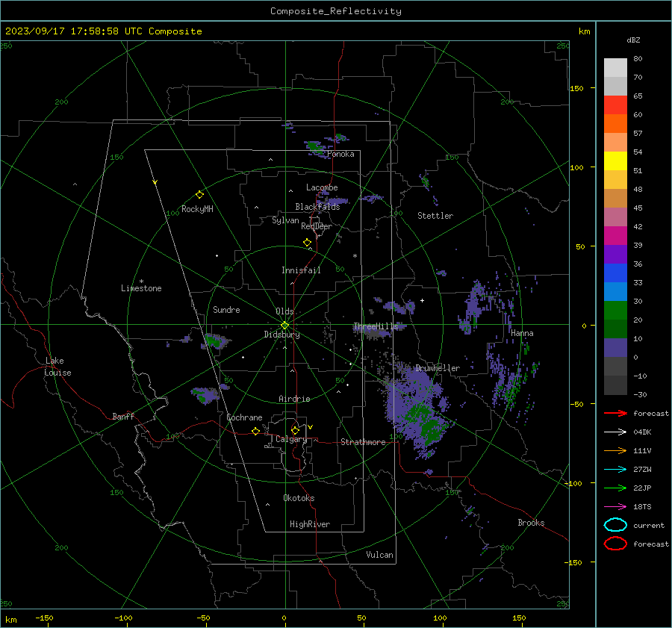The height and width of the screenshot is (628, 672).
Task: Select the cyan 27ZW arrow icon
Action: pos(615,469)
